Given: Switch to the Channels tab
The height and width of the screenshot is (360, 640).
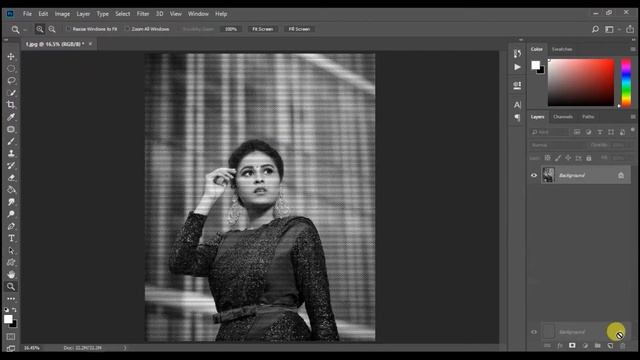Looking at the screenshot, I should [563, 117].
